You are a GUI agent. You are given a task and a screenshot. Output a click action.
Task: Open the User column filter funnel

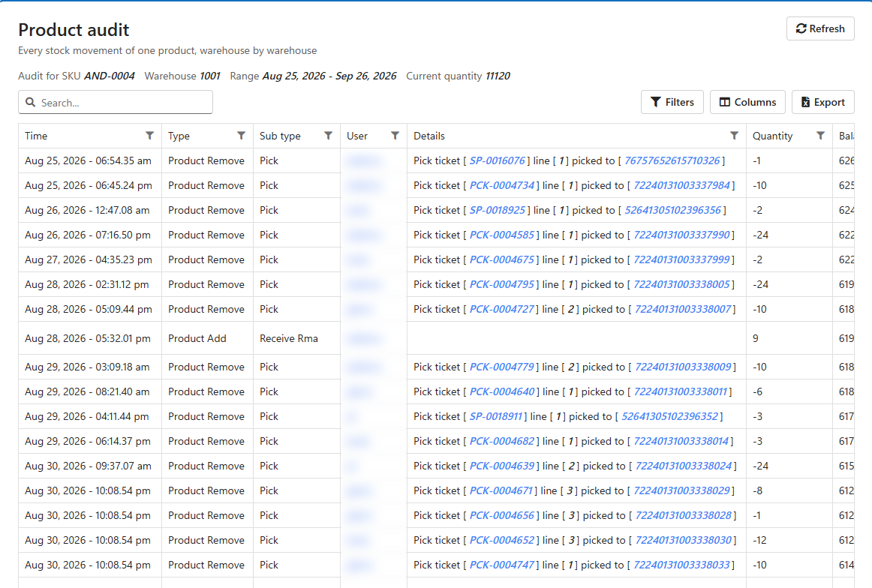pos(395,136)
